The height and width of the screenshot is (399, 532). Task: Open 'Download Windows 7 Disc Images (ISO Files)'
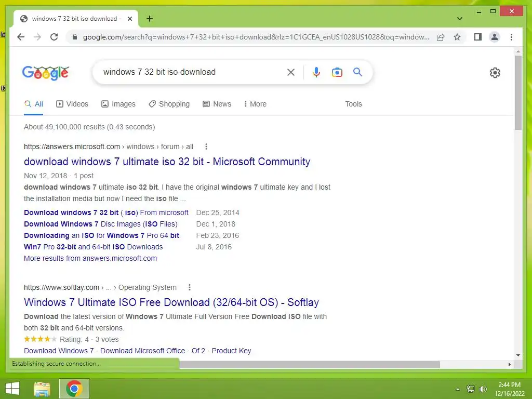pyautogui.click(x=101, y=224)
